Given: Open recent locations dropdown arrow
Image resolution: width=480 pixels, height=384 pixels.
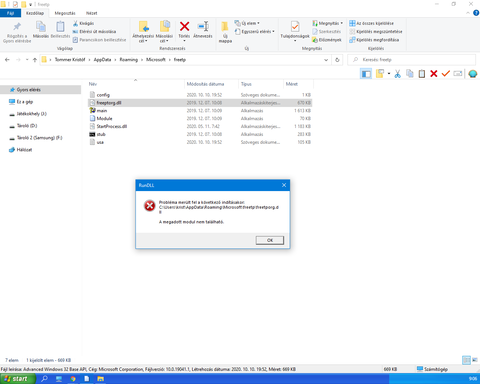Looking at the screenshot, I should 27,60.
